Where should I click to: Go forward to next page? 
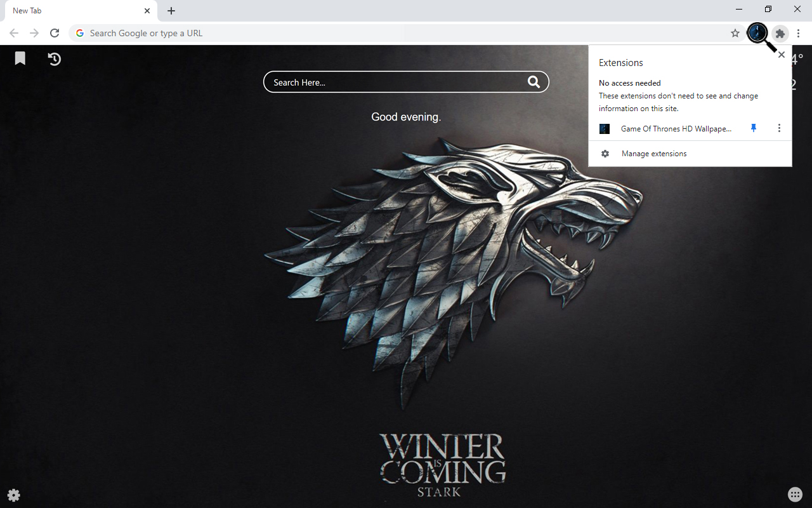(34, 33)
